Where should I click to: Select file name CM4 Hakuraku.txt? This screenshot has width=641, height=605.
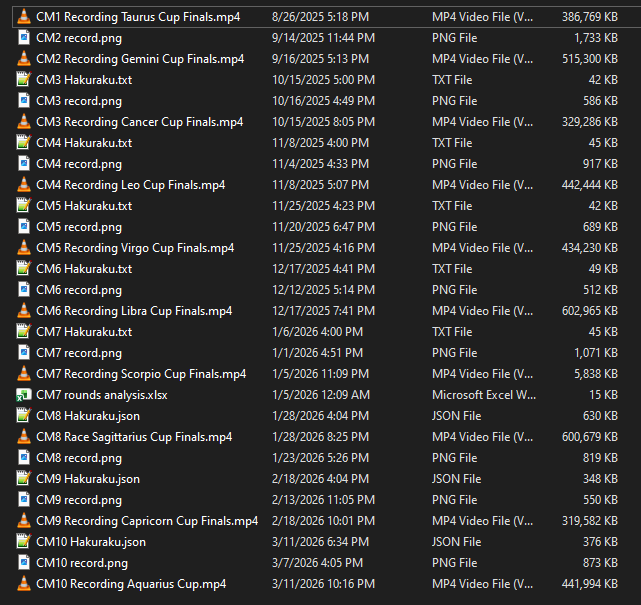[84, 143]
